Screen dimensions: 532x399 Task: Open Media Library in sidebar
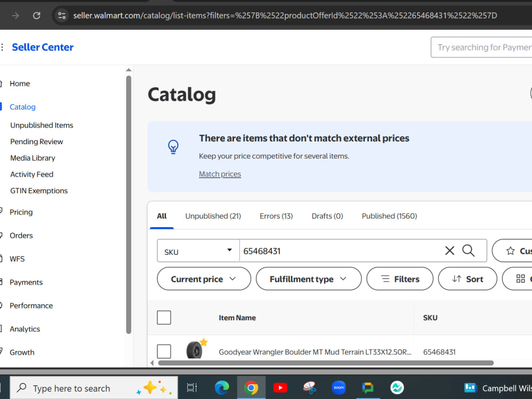32,158
